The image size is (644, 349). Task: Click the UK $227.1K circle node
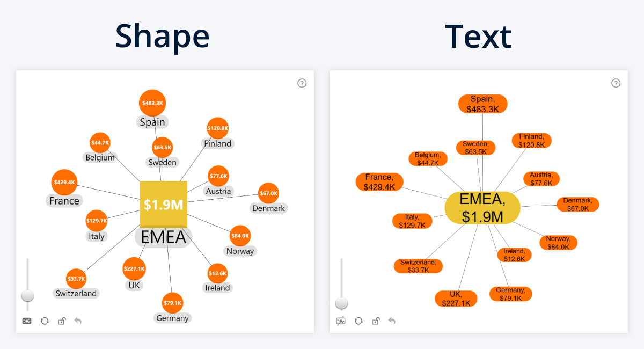(x=134, y=268)
